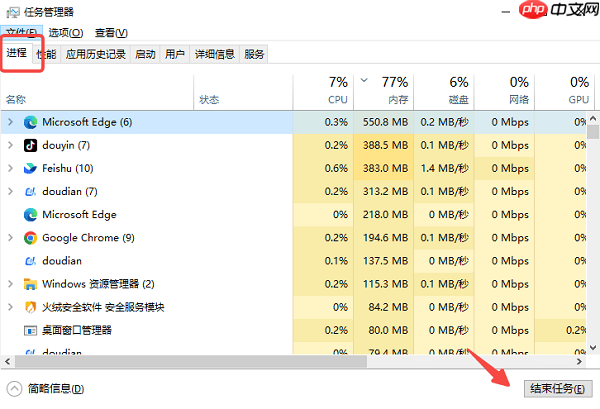Viewport: 600px width, 409px height.
Task: Expand the 火绒安全软件 安全服务模块 group
Action: pyautogui.click(x=10, y=307)
